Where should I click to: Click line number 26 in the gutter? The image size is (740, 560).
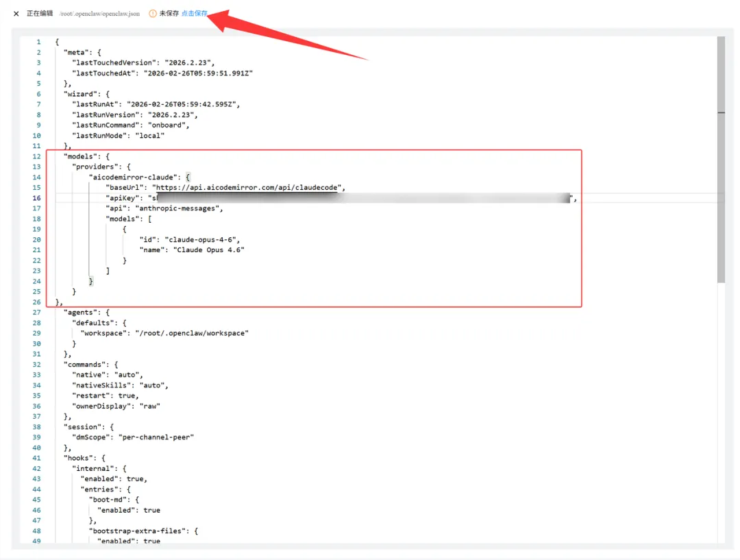pyautogui.click(x=37, y=302)
